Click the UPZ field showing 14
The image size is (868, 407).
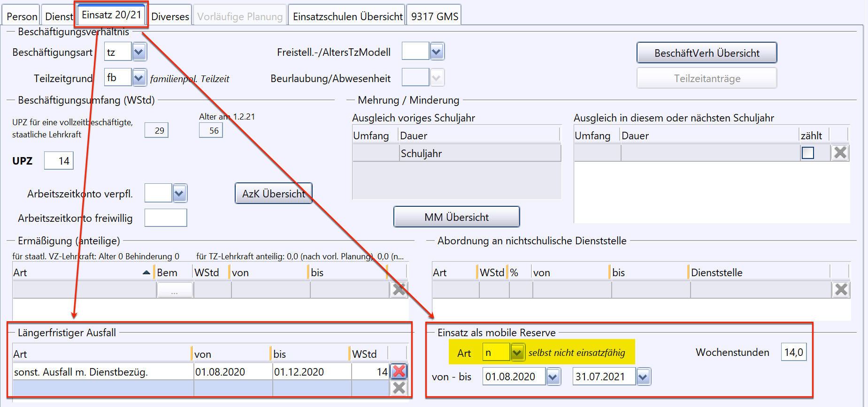[59, 161]
